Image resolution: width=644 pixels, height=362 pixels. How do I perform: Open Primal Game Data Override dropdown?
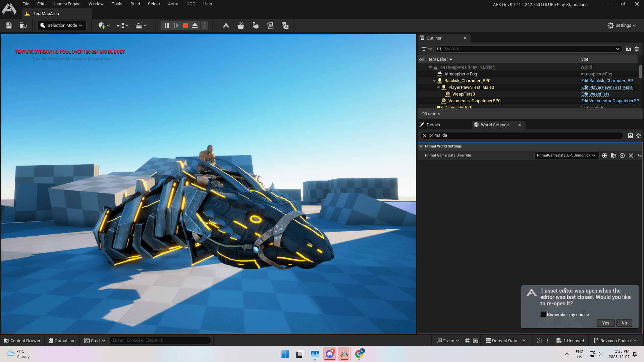tap(566, 156)
